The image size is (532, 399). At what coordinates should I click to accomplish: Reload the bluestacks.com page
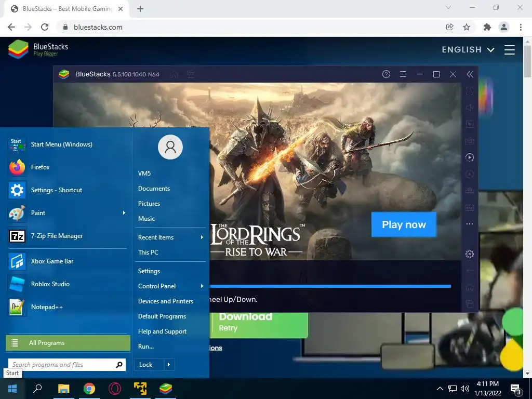tap(45, 27)
